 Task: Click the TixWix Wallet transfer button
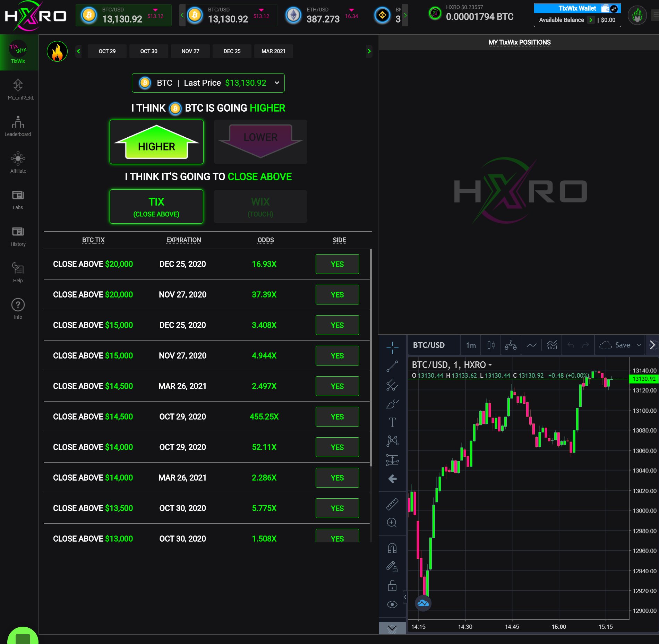coord(614,9)
